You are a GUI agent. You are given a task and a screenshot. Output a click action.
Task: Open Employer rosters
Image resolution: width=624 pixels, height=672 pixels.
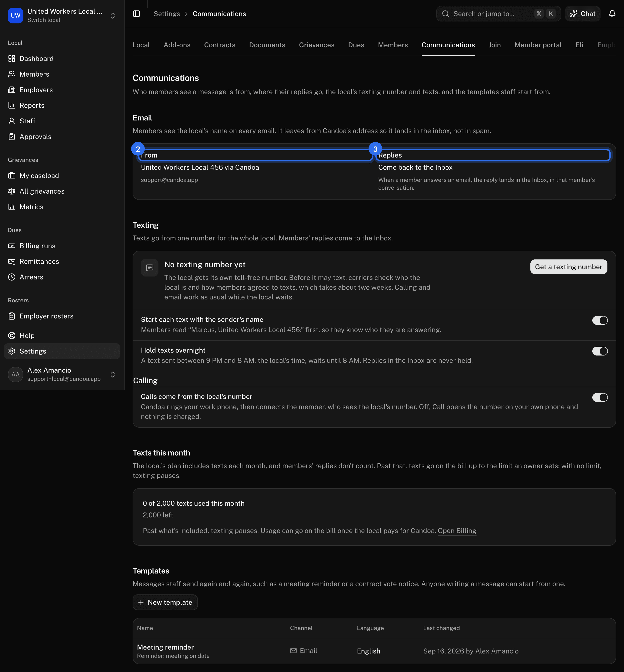62,316
